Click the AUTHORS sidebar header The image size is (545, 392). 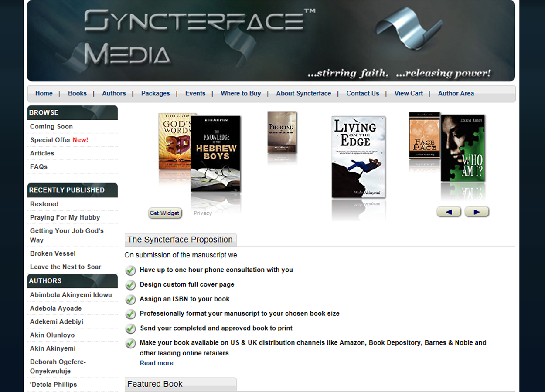pos(72,281)
